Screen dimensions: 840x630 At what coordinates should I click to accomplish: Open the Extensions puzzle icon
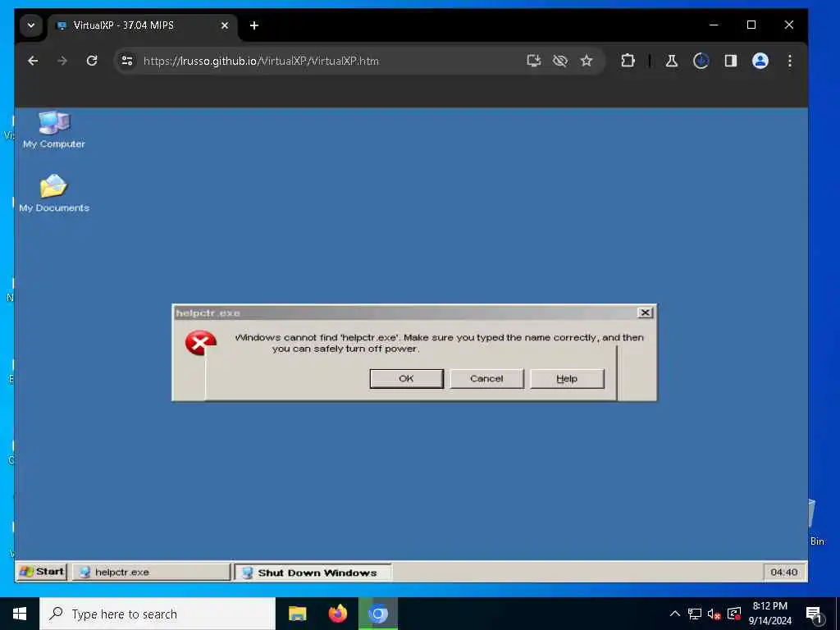tap(628, 61)
